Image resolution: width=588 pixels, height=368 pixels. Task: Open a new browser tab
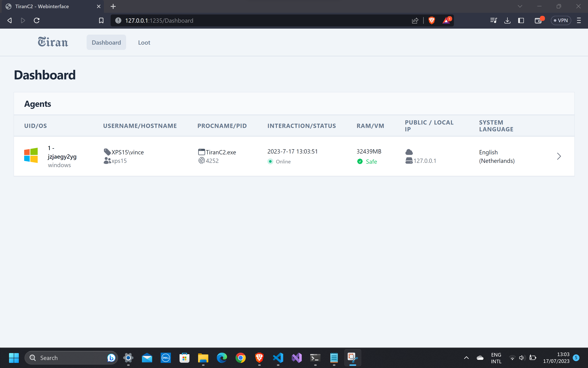point(113,6)
